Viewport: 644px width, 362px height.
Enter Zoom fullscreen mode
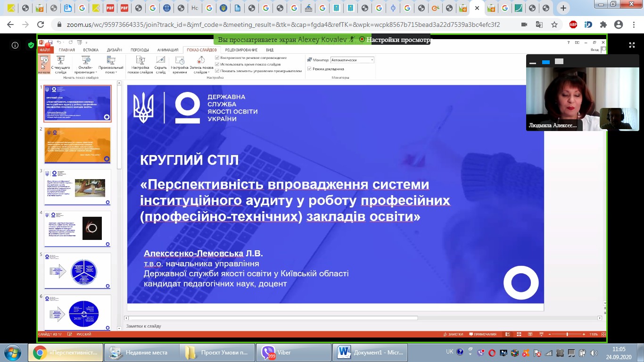pos(632,45)
